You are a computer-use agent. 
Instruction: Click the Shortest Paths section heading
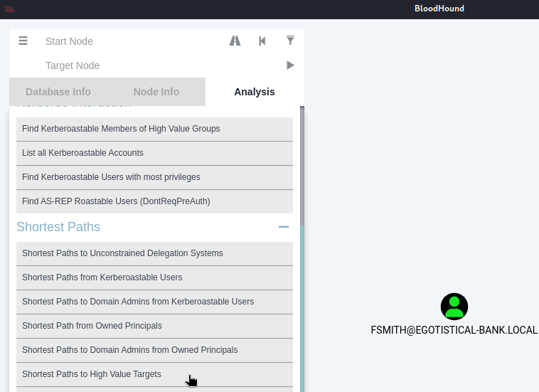[58, 227]
